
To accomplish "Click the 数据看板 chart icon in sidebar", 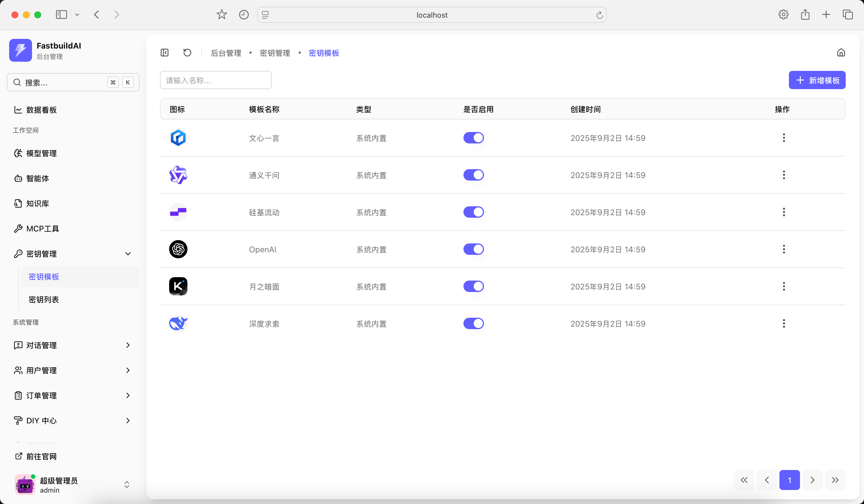I will (18, 110).
